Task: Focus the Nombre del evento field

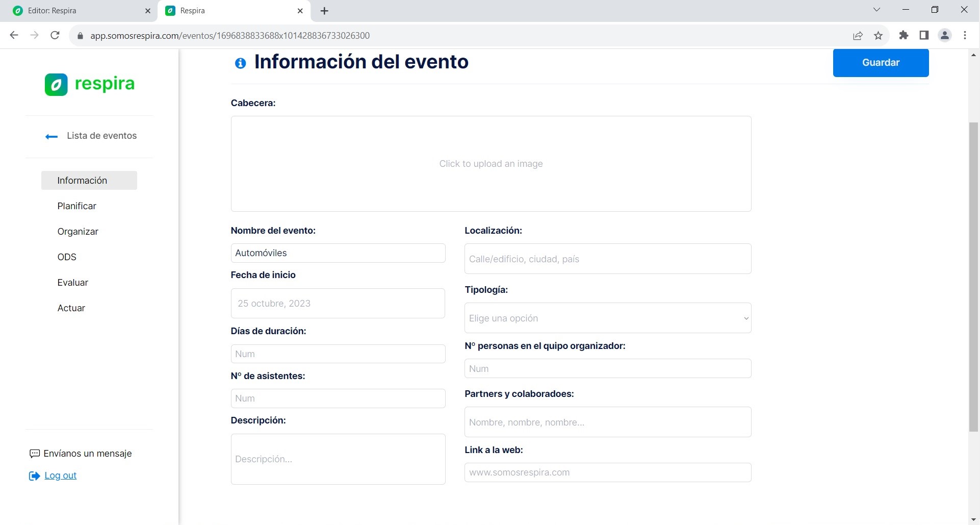Action: click(x=338, y=253)
